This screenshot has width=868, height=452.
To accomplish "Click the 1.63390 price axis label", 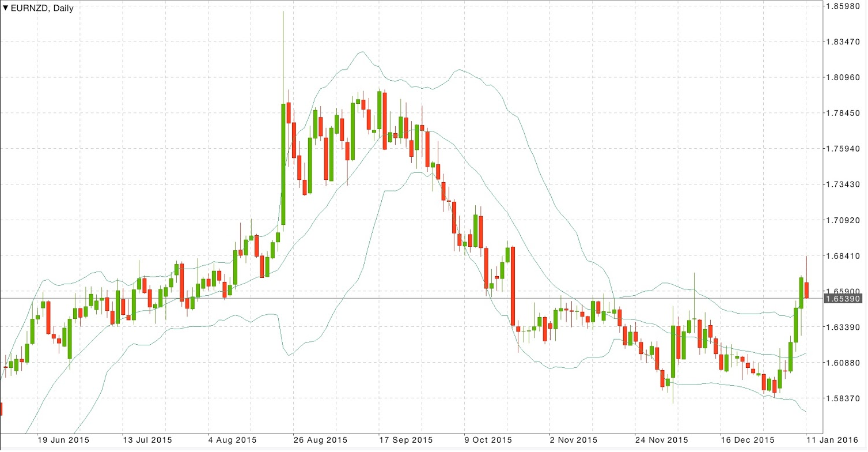I will [x=843, y=327].
